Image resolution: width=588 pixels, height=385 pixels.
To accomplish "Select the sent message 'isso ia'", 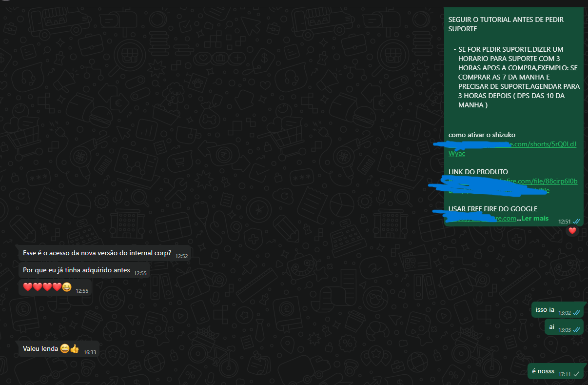I will [557, 310].
